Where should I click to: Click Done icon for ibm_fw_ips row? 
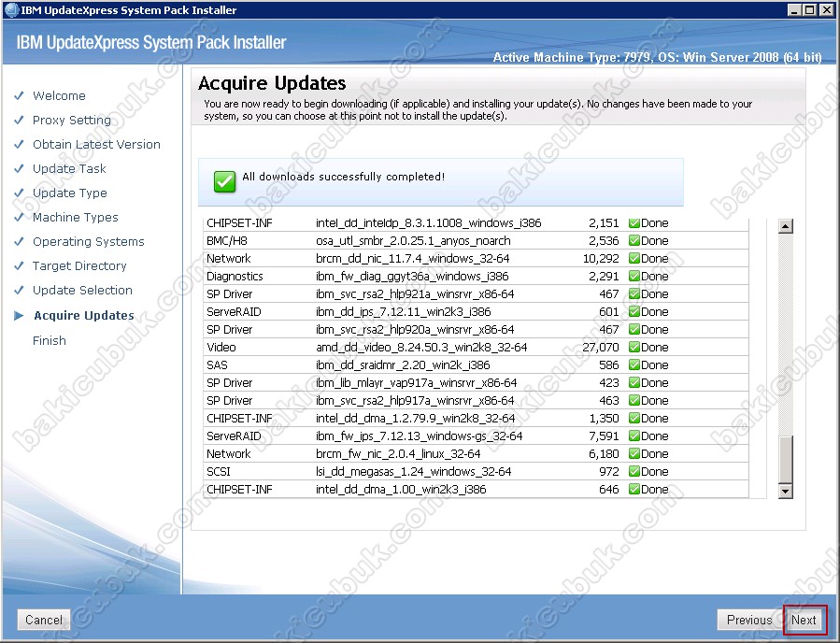pos(634,436)
